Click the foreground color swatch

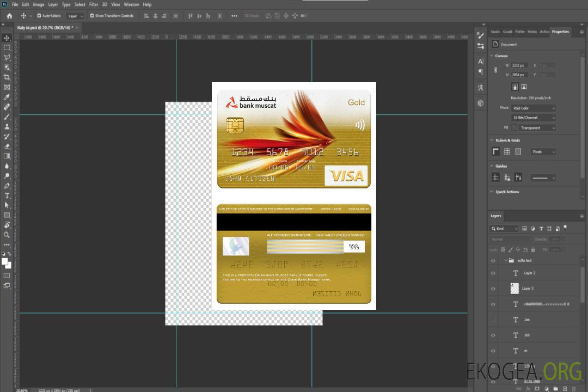(x=5, y=261)
